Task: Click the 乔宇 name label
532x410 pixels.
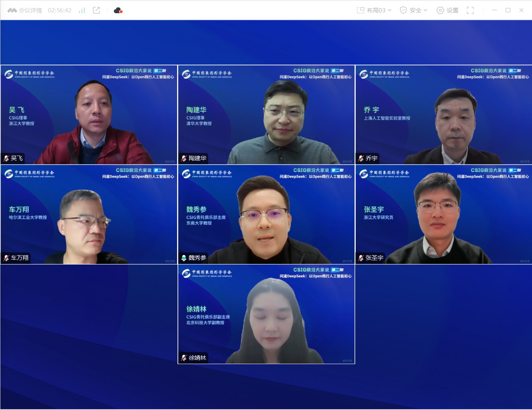Action: click(372, 158)
